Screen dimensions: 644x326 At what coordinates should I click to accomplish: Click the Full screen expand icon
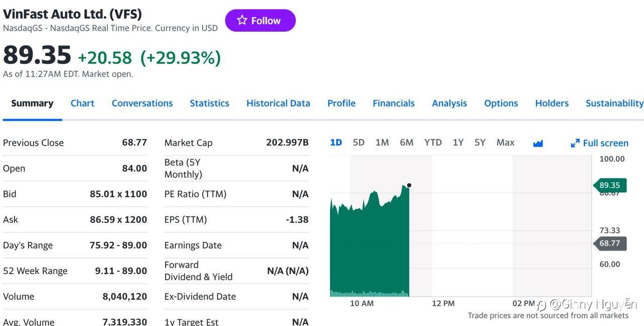coord(575,143)
